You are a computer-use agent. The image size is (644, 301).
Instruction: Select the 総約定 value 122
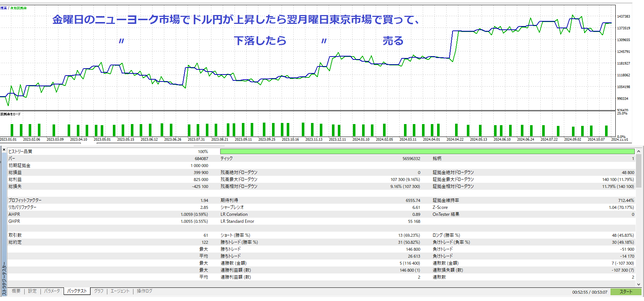pyautogui.click(x=205, y=242)
